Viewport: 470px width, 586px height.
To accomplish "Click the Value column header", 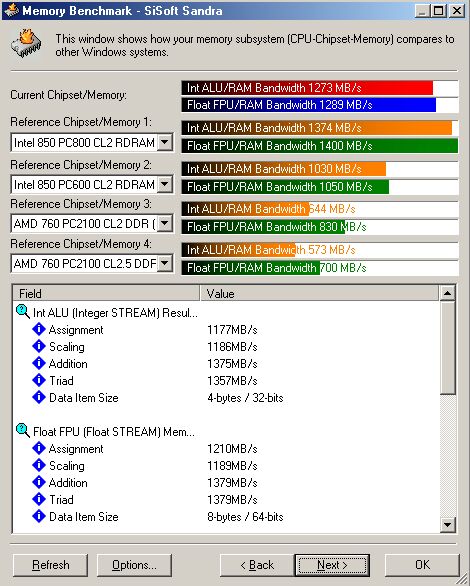I will click(320, 293).
